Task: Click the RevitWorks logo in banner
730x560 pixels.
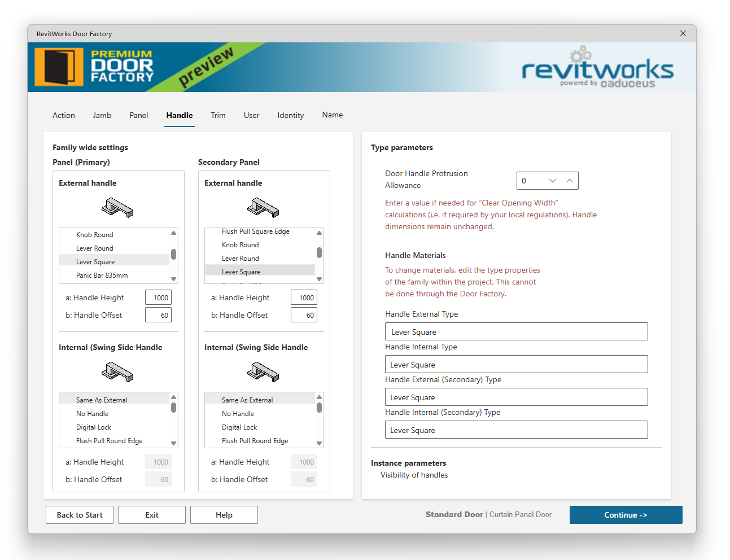Action: [597, 69]
